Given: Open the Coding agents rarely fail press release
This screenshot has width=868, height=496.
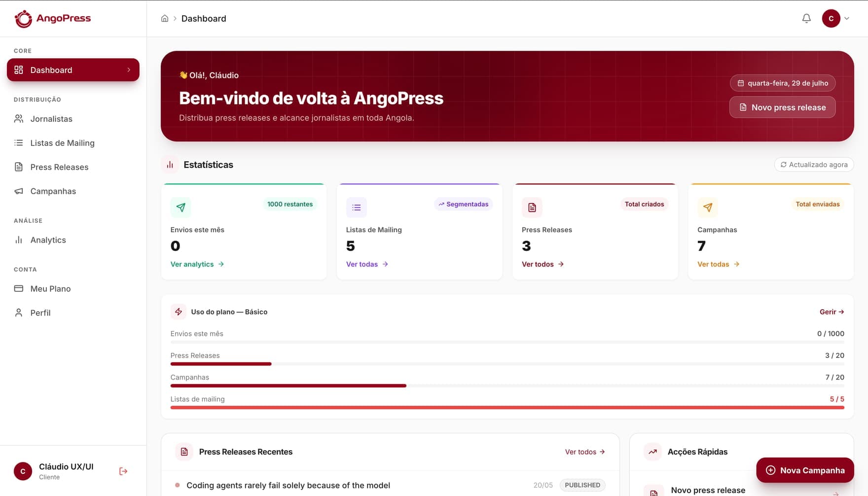Looking at the screenshot, I should tap(288, 485).
